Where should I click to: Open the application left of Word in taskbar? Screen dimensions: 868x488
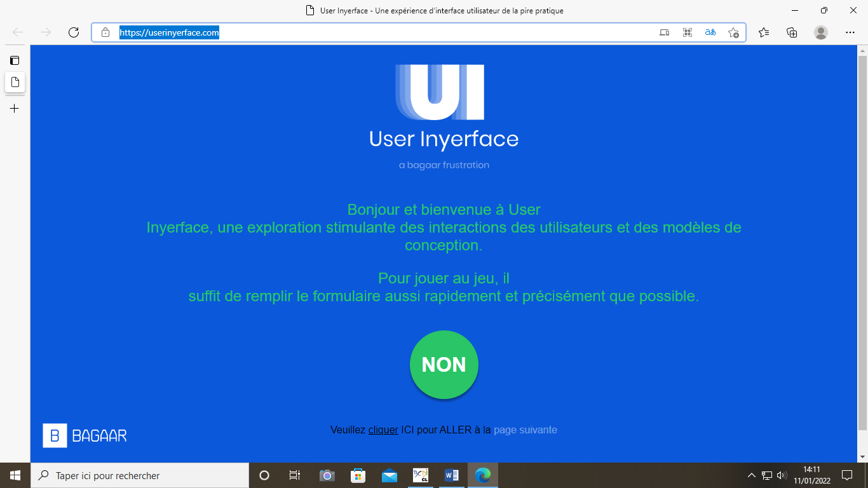(421, 475)
